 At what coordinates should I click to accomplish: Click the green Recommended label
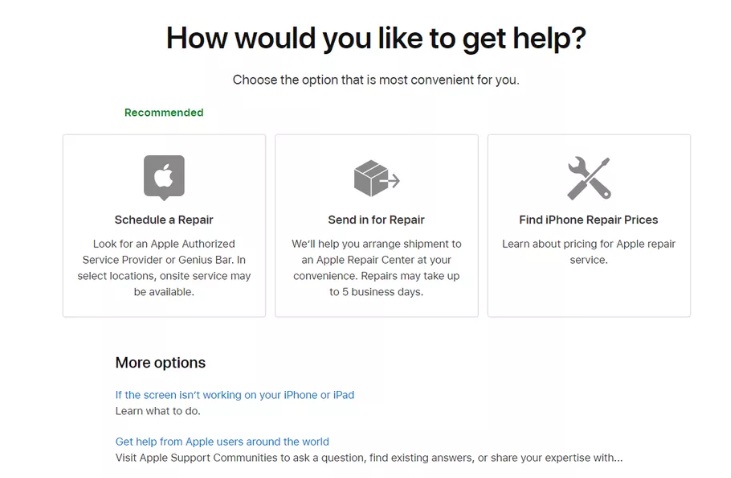pos(164,112)
